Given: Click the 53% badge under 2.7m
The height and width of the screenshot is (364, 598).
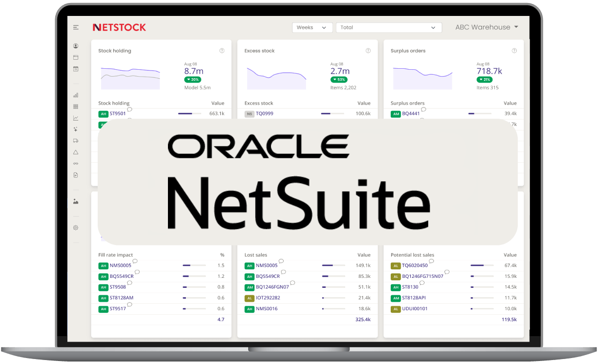Looking at the screenshot, I should [x=339, y=80].
